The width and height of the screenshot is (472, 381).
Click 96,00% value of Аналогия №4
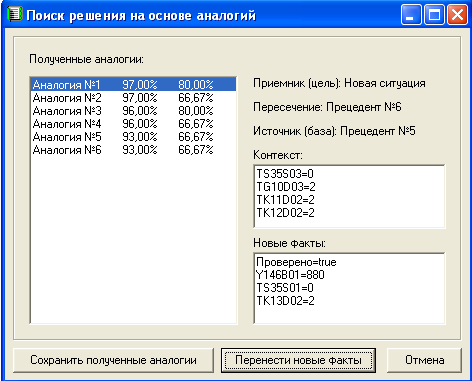[x=140, y=124]
